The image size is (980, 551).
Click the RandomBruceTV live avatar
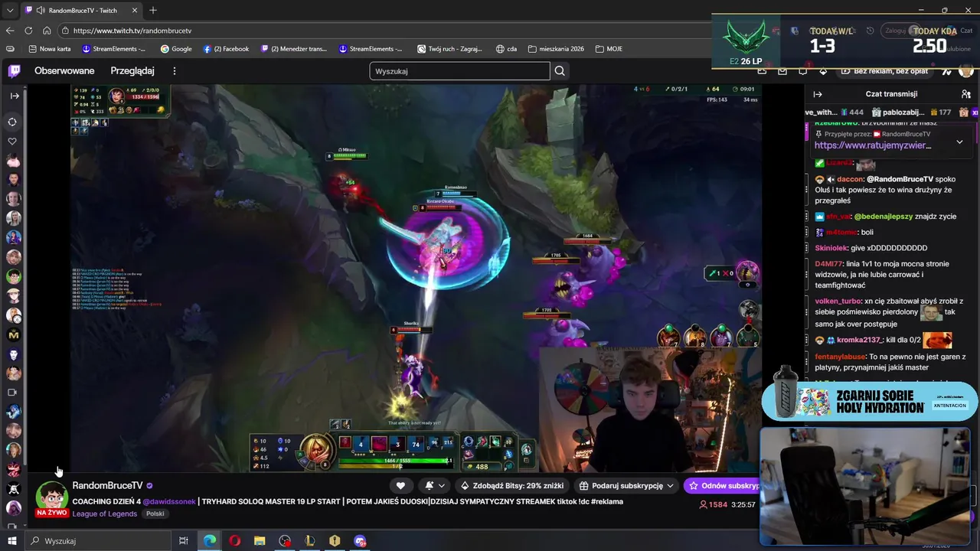51,497
